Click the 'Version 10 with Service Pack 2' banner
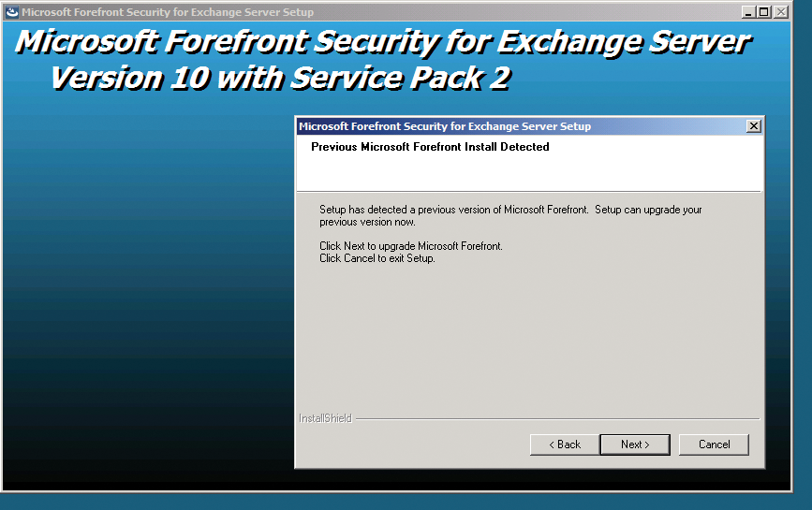Viewport: 812px width, 510px height. 280,78
